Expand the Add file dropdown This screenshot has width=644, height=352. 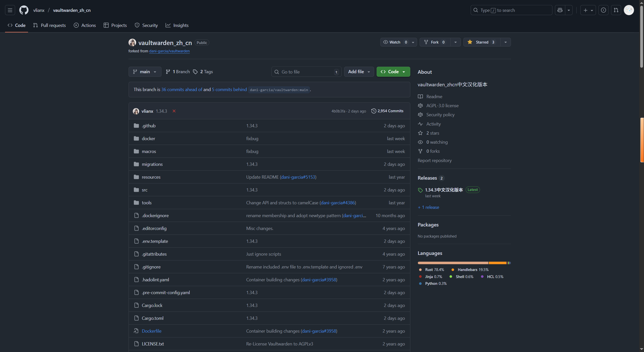pyautogui.click(x=359, y=72)
